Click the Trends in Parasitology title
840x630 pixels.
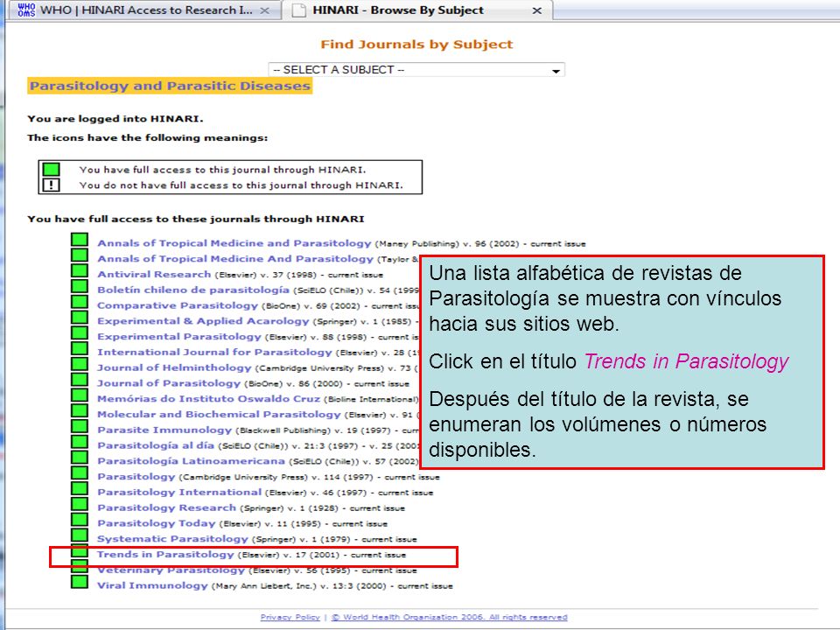point(165,554)
